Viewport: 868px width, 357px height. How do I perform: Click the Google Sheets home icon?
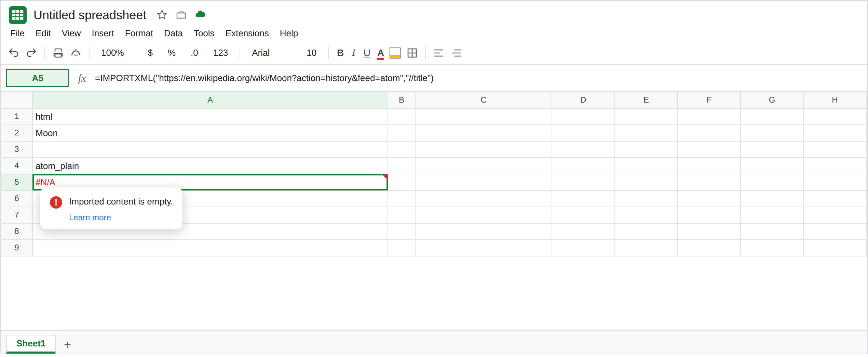(x=17, y=15)
